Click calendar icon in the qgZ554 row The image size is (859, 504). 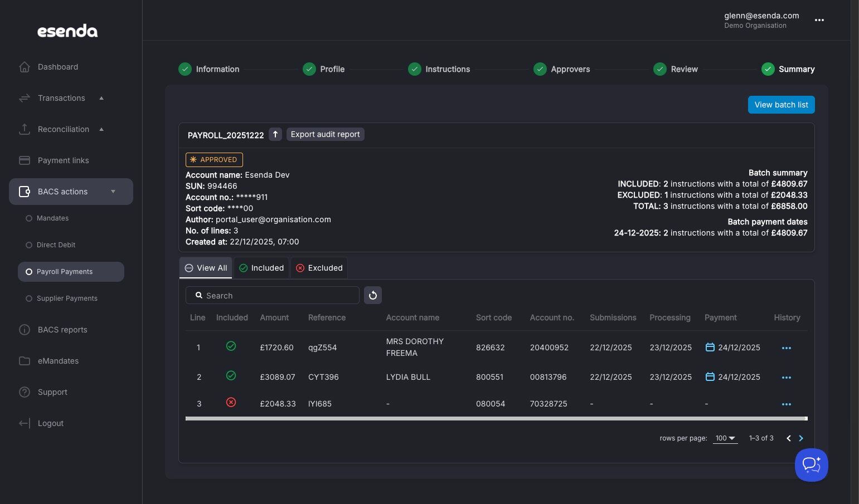coord(710,347)
